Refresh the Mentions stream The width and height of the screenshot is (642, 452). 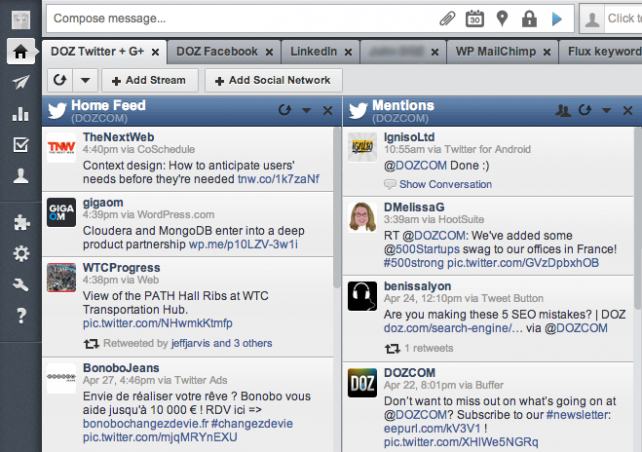click(585, 110)
